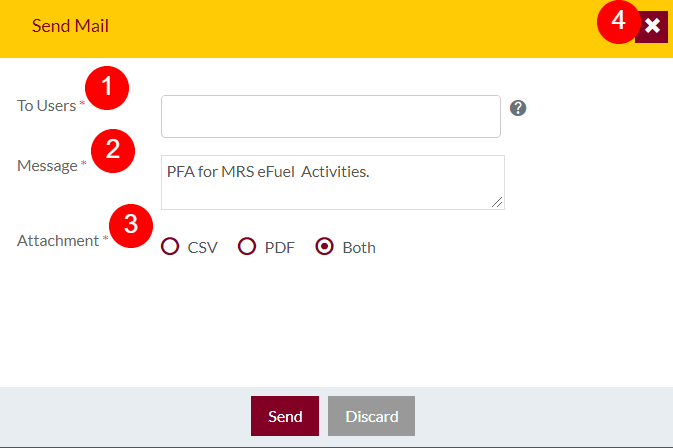
Task: Focus the To Users input field
Action: [331, 116]
